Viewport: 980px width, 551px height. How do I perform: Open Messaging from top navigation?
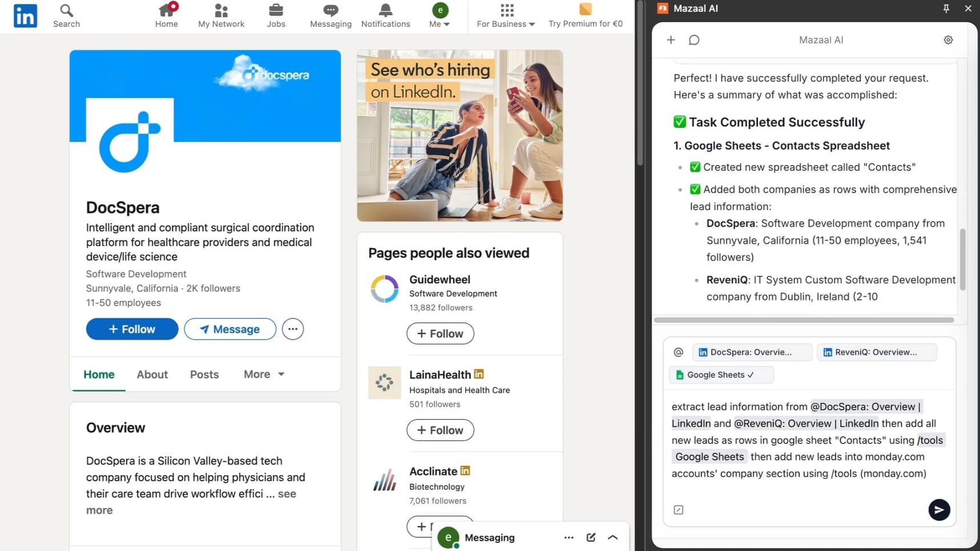[x=330, y=16]
